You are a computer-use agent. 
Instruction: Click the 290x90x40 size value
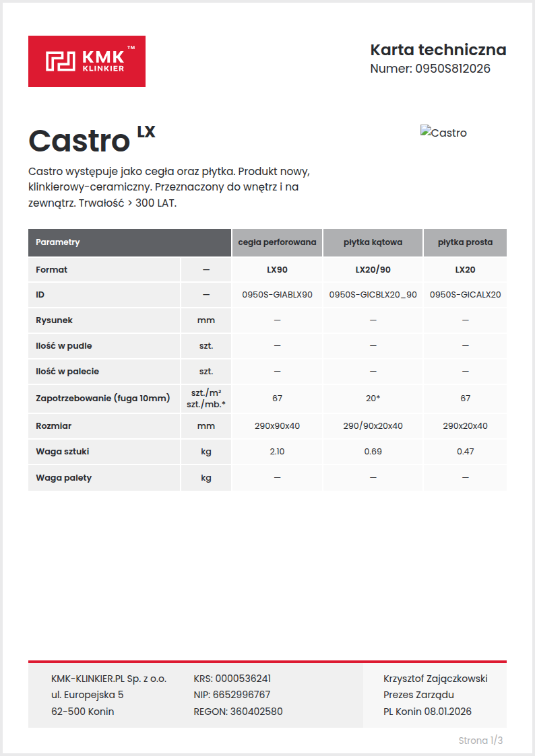coord(277,425)
